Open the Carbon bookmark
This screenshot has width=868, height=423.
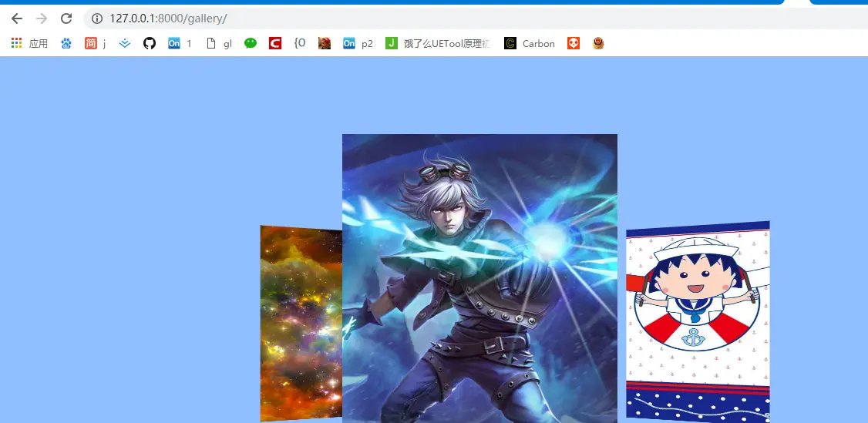click(530, 43)
